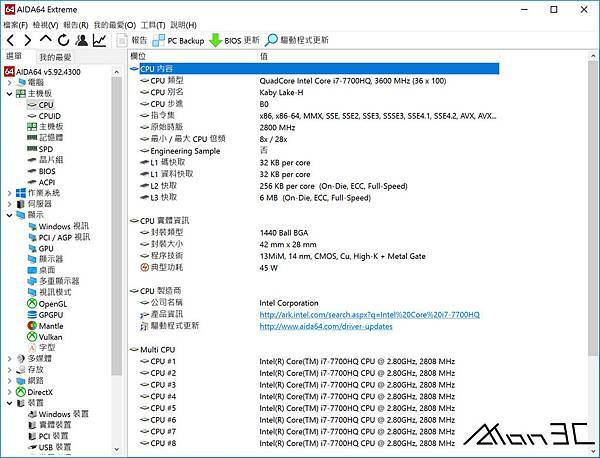
Task: Select the 記憶體 memory tree item
Action: click(45, 138)
